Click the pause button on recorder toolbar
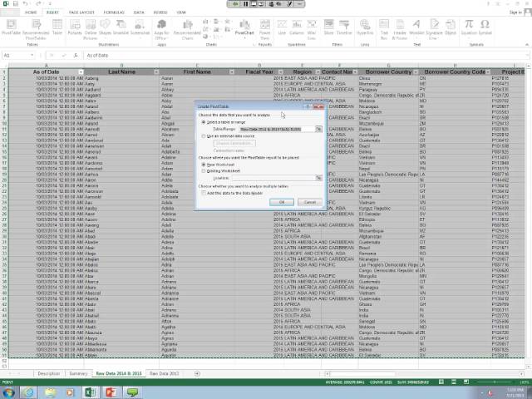This screenshot has height=399, width=532. point(246,4)
